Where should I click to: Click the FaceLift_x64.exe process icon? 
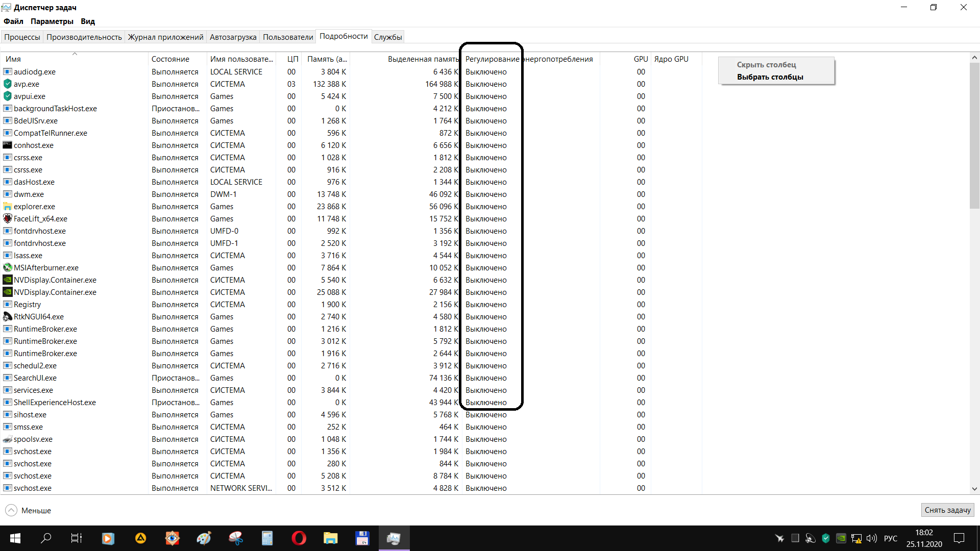pyautogui.click(x=8, y=219)
